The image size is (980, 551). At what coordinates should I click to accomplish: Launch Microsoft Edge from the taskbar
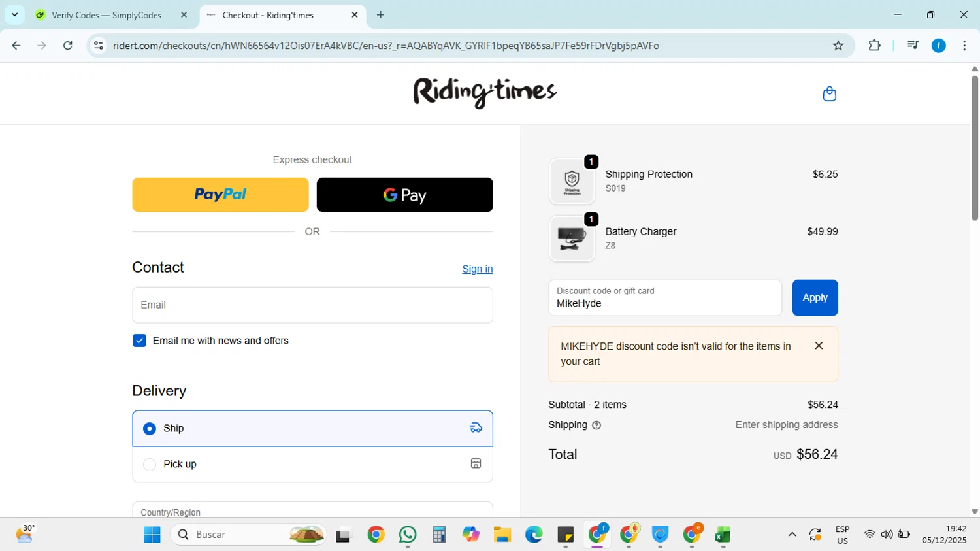pos(534,535)
